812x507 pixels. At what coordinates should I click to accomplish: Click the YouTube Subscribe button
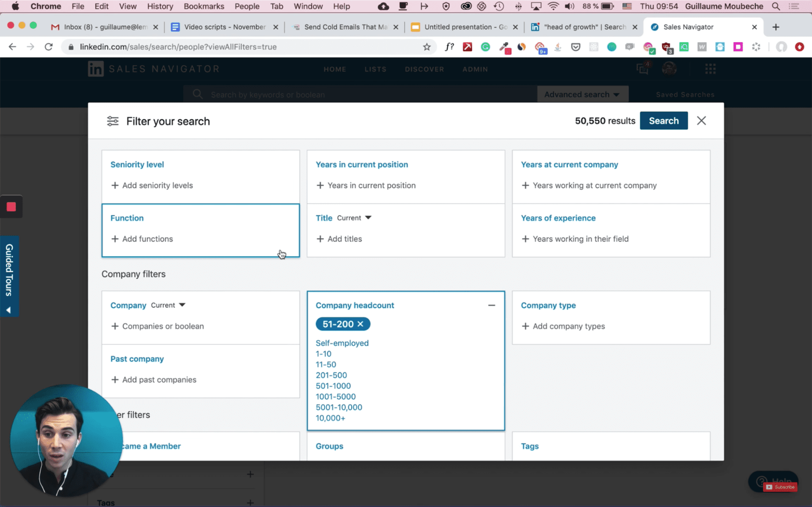click(x=781, y=487)
